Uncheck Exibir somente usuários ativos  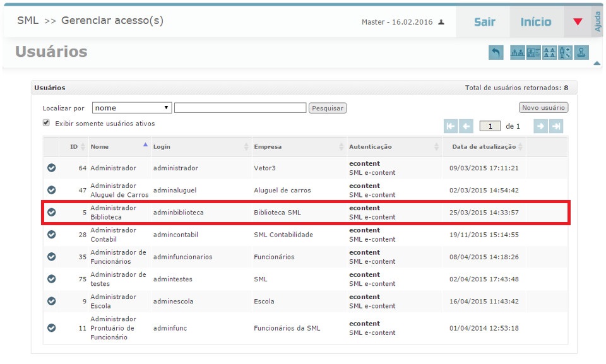(x=46, y=123)
